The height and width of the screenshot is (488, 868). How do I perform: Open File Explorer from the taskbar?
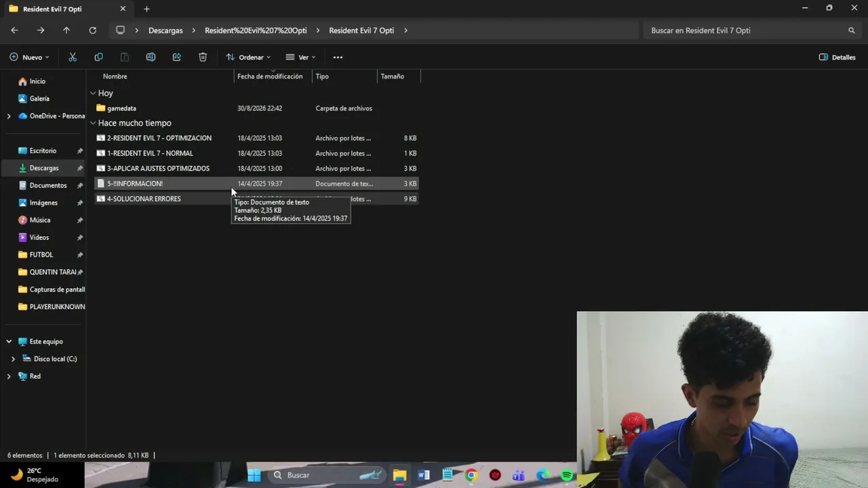[399, 475]
